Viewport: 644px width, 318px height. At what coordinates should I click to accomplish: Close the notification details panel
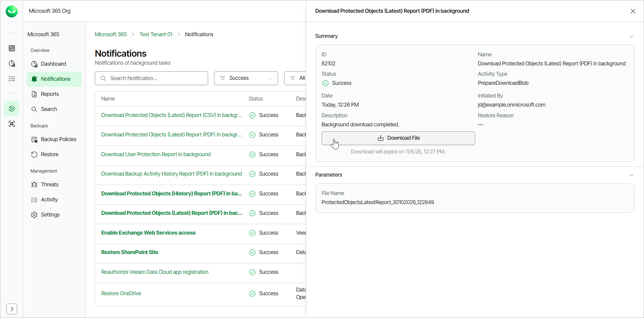point(633,11)
